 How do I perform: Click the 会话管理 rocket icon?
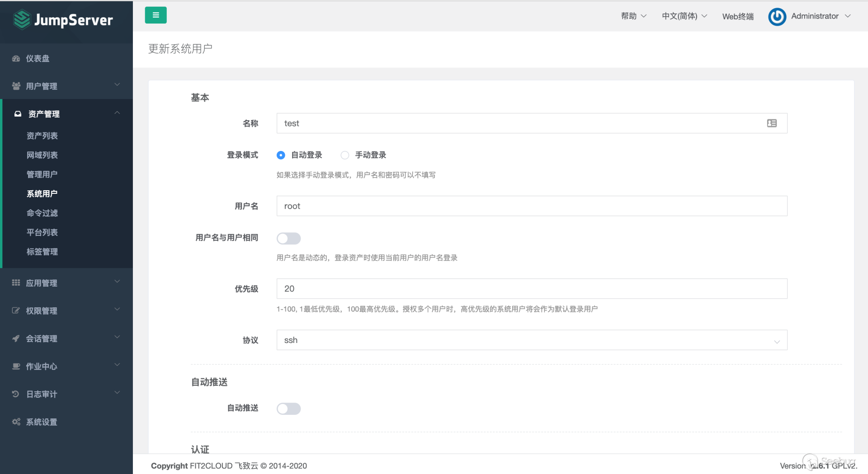[x=16, y=338]
